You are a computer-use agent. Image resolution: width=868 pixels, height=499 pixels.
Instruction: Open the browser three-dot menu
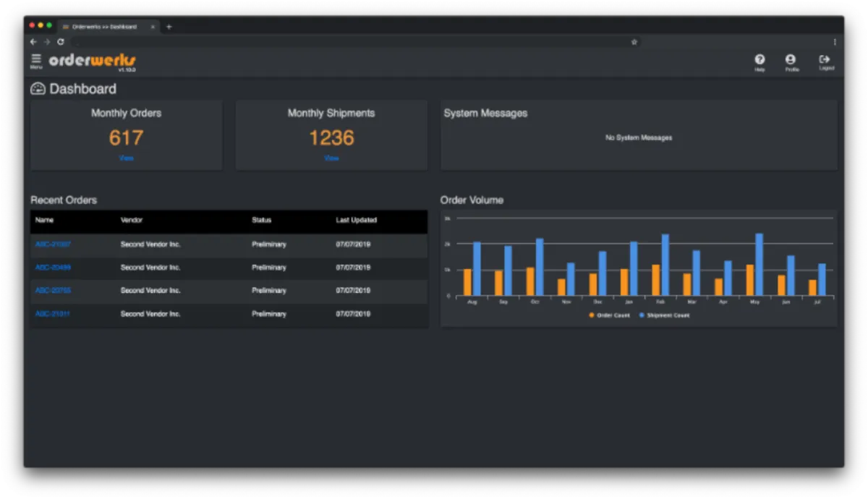pyautogui.click(x=834, y=42)
